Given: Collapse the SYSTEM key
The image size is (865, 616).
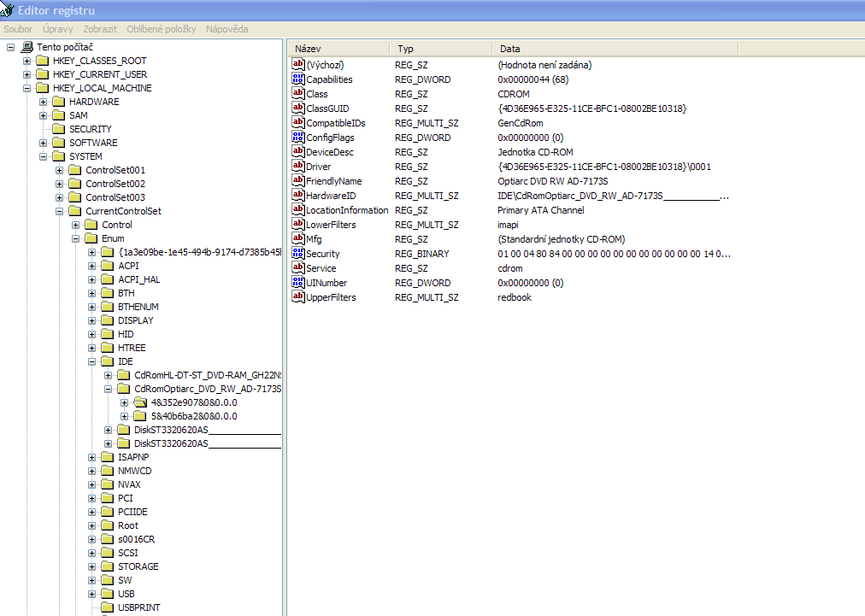Looking at the screenshot, I should tap(43, 156).
